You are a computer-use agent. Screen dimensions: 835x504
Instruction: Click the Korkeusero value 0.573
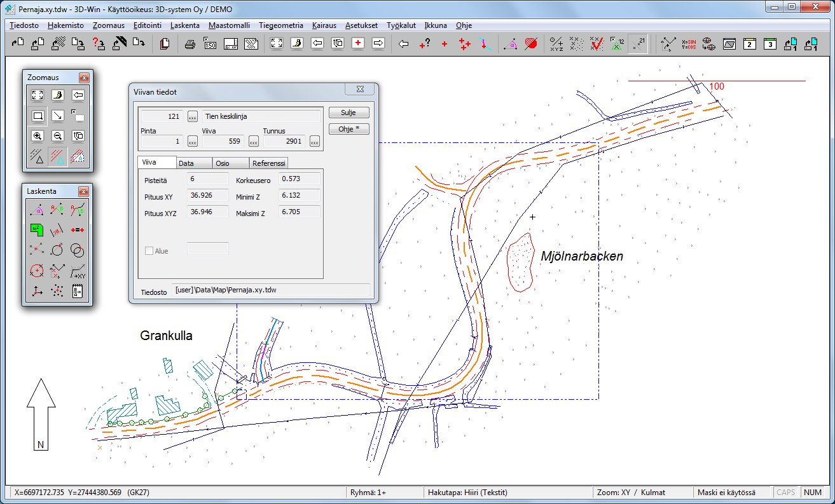point(300,179)
